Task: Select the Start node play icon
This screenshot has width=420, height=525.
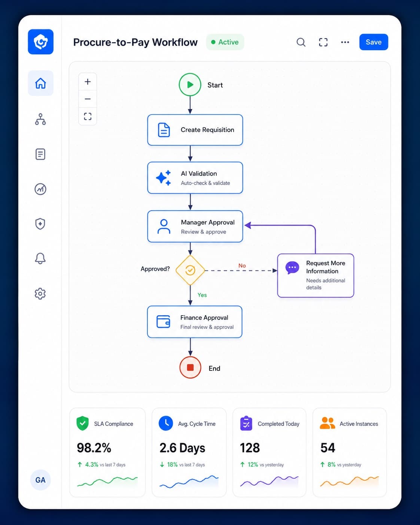Action: [x=190, y=85]
